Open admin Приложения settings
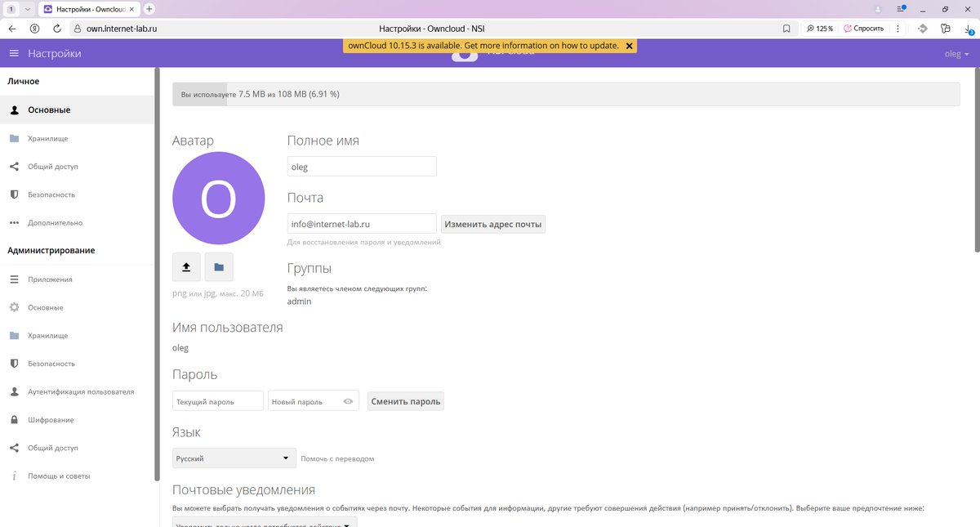The image size is (980, 527). pos(77,279)
